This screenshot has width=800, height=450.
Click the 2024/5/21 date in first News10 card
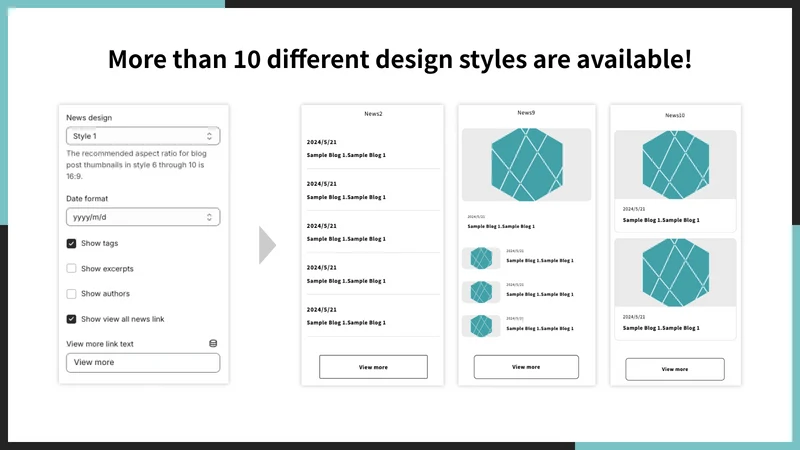(x=634, y=209)
